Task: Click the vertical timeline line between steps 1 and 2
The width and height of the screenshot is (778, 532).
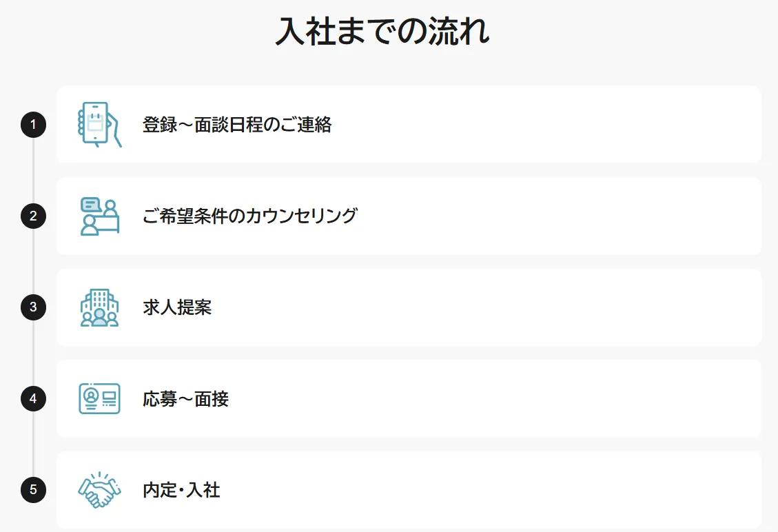Action: [x=33, y=170]
